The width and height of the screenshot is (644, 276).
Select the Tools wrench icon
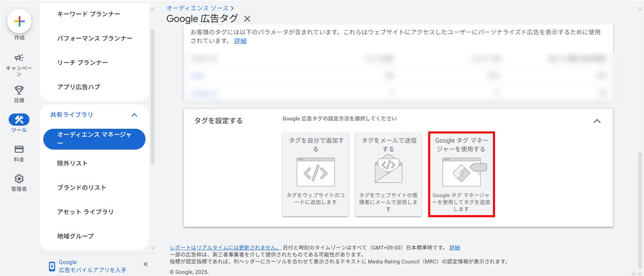(x=19, y=119)
